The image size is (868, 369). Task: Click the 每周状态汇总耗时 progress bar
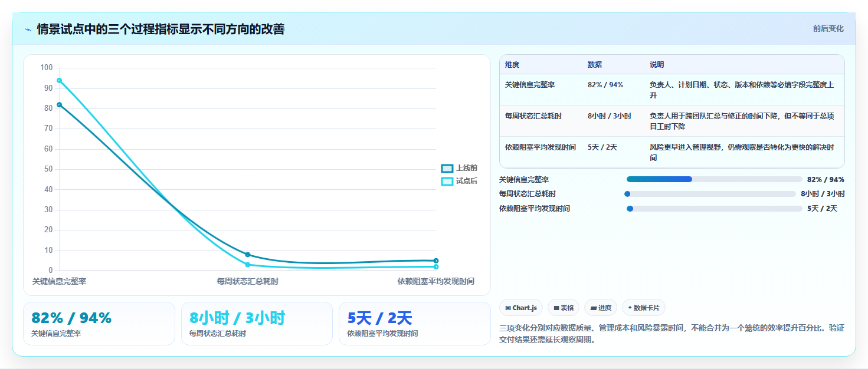[711, 194]
